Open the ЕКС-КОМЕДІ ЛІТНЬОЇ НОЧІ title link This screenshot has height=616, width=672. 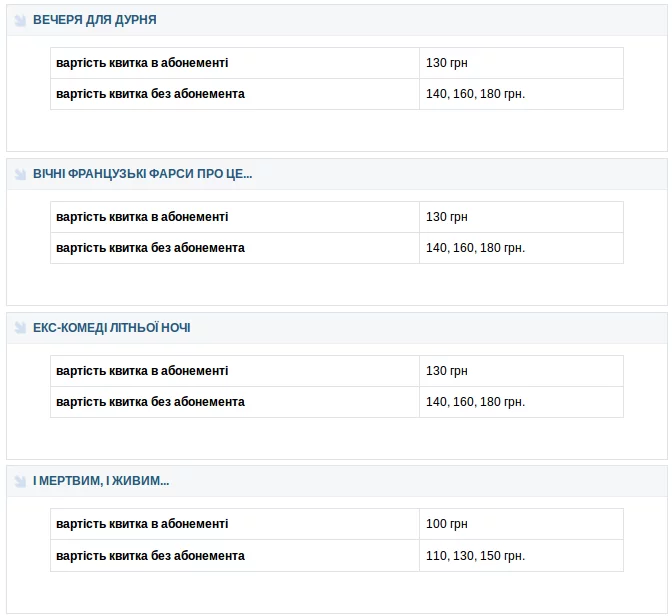tap(111, 328)
